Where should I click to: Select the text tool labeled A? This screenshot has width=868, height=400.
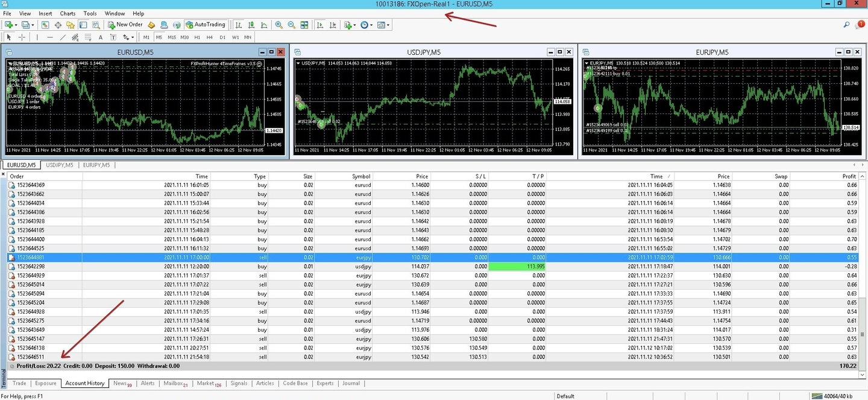pyautogui.click(x=101, y=37)
